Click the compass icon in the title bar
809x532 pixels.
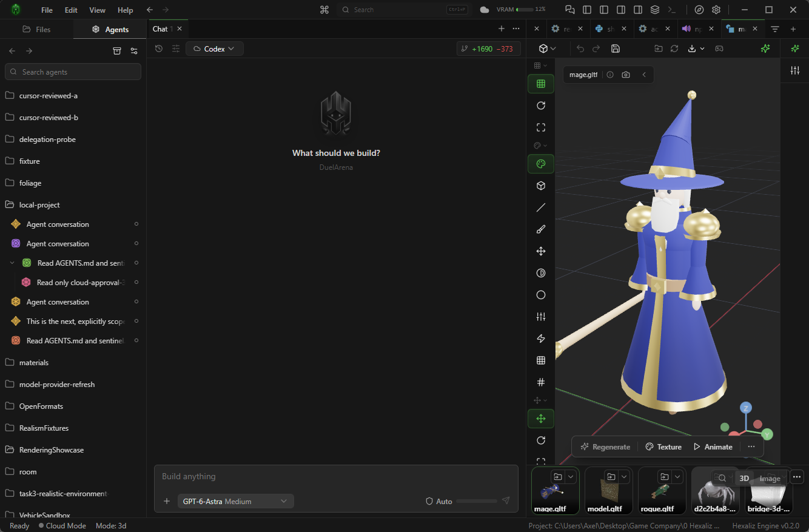[699, 10]
